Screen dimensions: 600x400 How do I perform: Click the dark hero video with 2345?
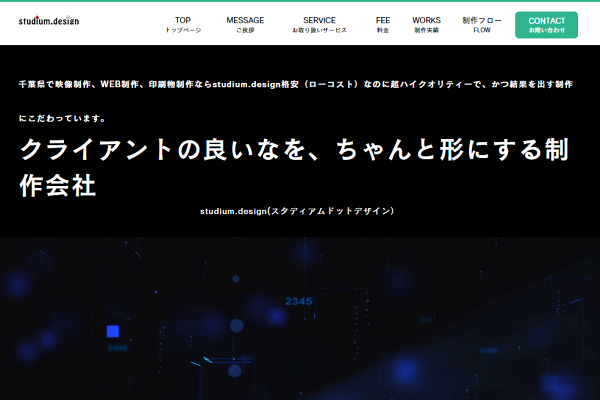[x=300, y=318]
